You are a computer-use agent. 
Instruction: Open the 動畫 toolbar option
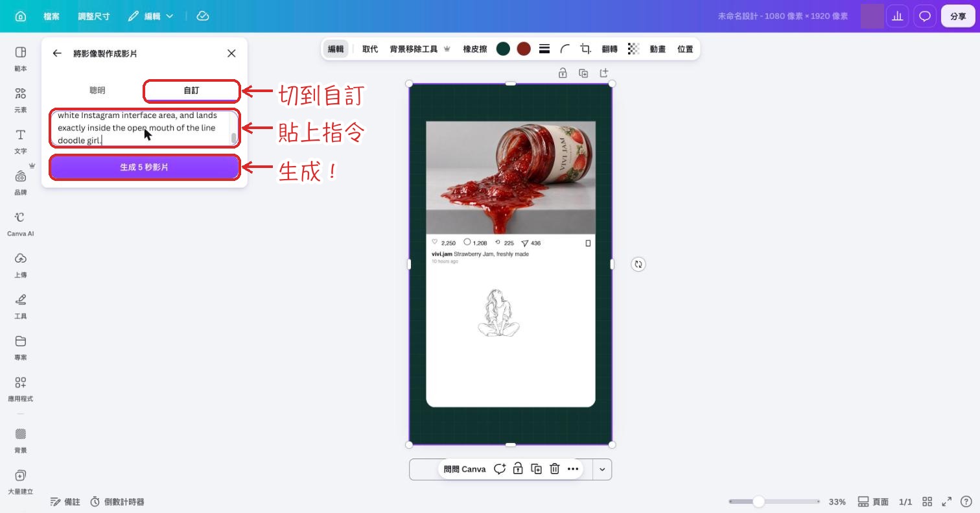tap(658, 49)
